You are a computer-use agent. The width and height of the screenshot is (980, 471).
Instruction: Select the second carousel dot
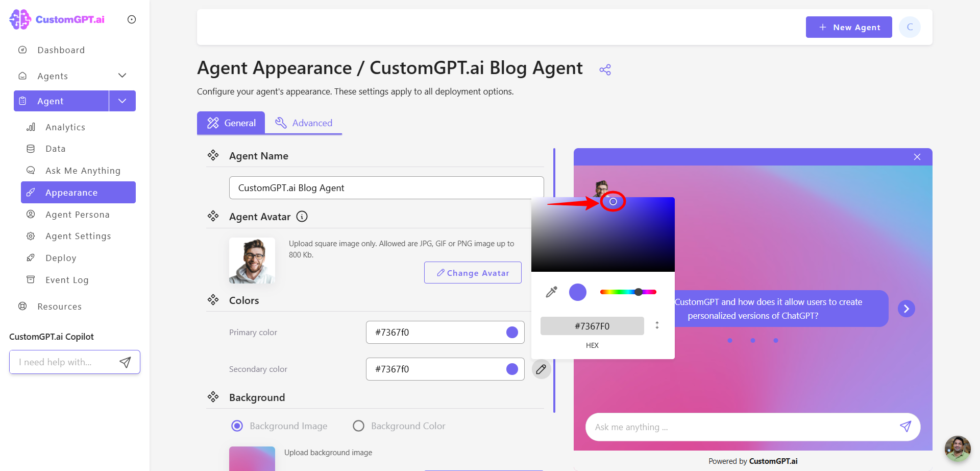pyautogui.click(x=753, y=340)
